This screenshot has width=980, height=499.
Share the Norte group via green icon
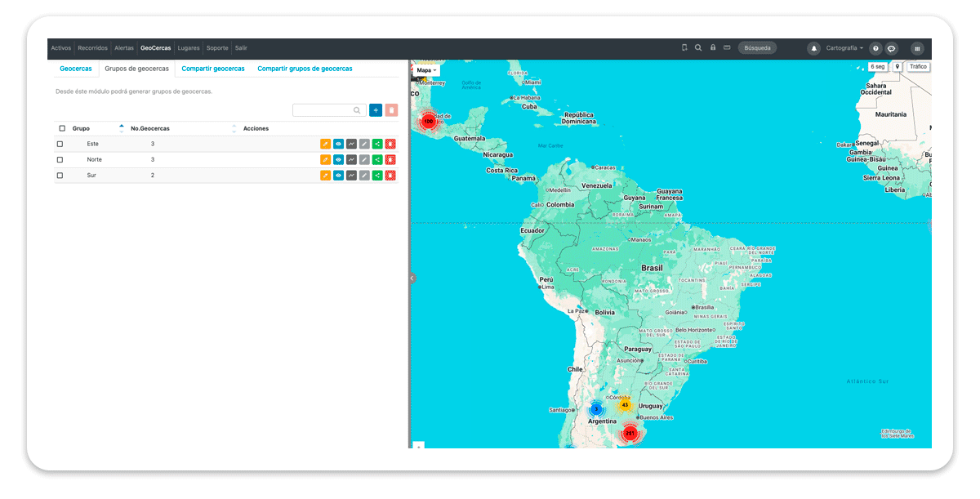click(377, 159)
